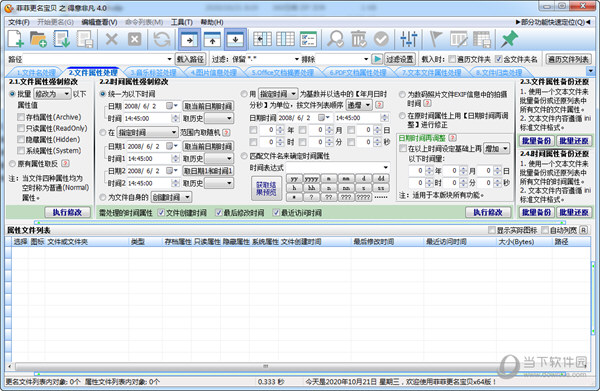Viewport: 600px width, 391px height.
Task: Click 批量备份 under section 2.3
Action: point(536,141)
